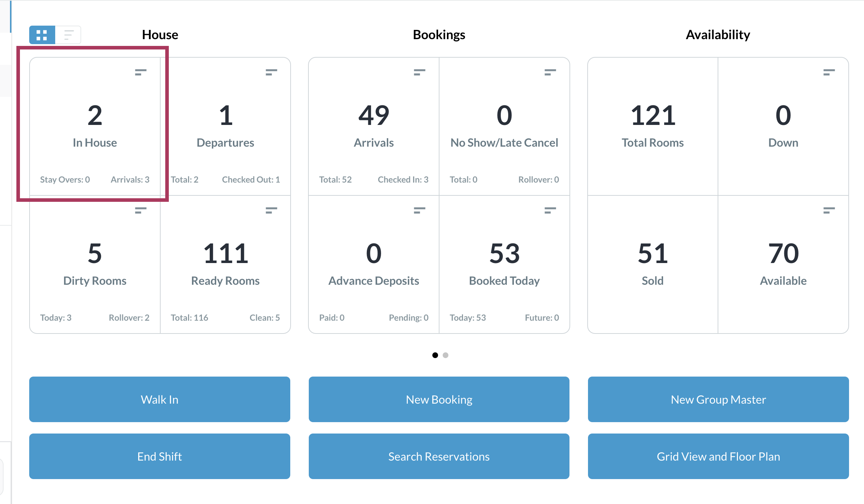
Task: Create a New Group Master
Action: click(718, 399)
